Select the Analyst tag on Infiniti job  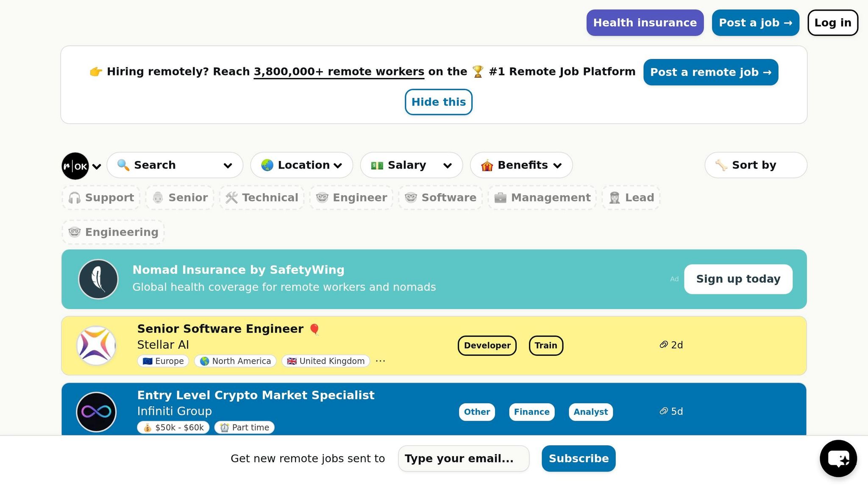591,412
